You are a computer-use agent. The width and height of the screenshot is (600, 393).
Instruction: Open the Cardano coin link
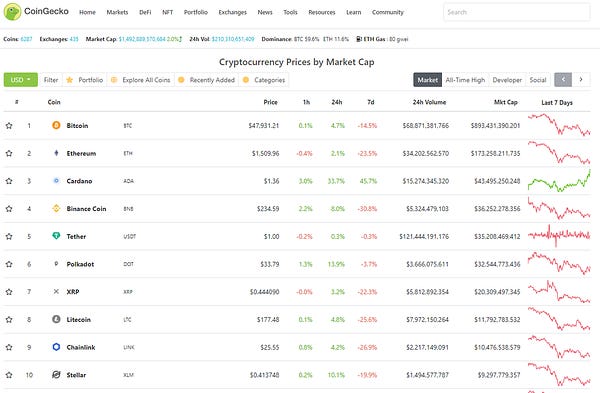pyautogui.click(x=79, y=181)
